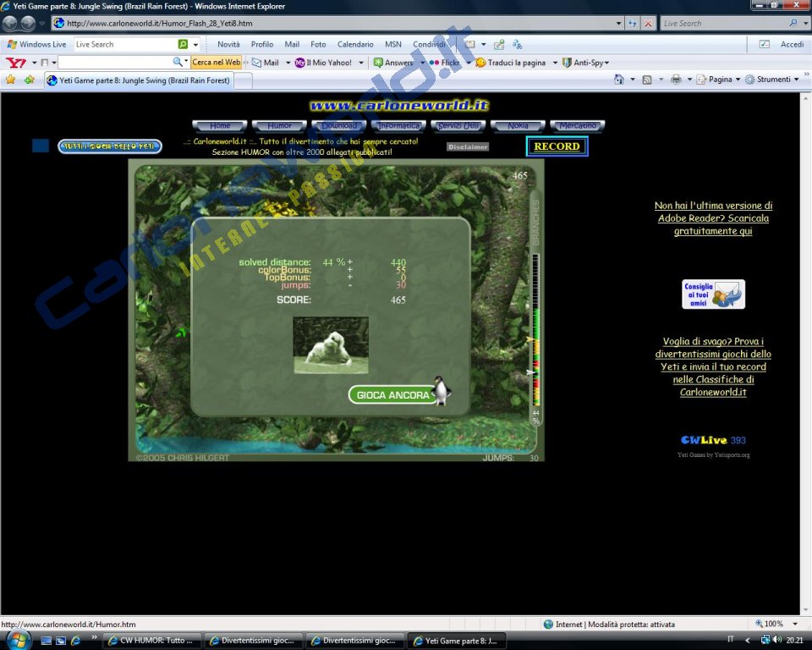Click Traduci la pagina in Yahoo toolbar
The image size is (812, 650).
(511, 63)
